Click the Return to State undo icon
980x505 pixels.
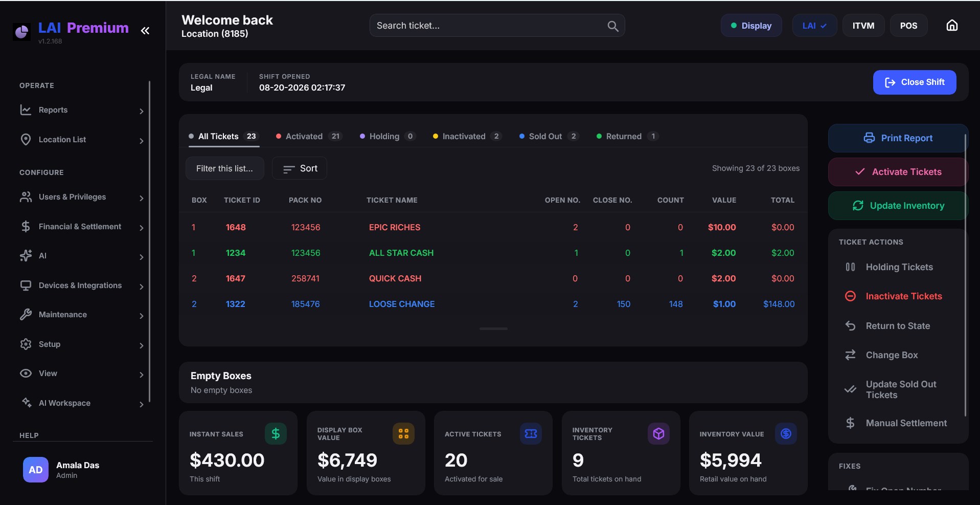click(x=850, y=326)
